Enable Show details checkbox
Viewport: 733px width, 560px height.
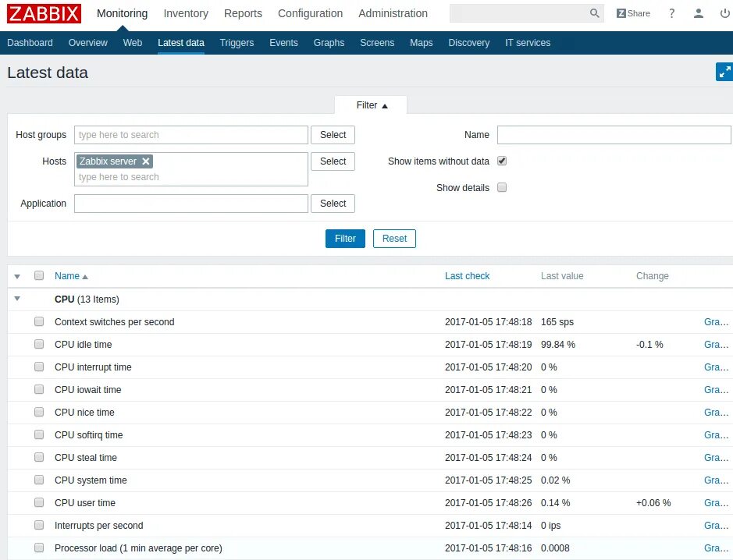tap(502, 188)
